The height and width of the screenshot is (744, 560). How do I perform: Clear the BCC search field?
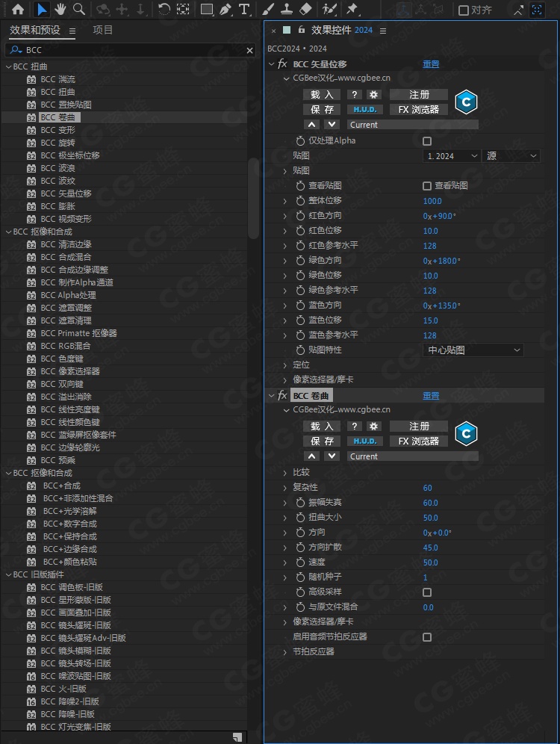(250, 50)
